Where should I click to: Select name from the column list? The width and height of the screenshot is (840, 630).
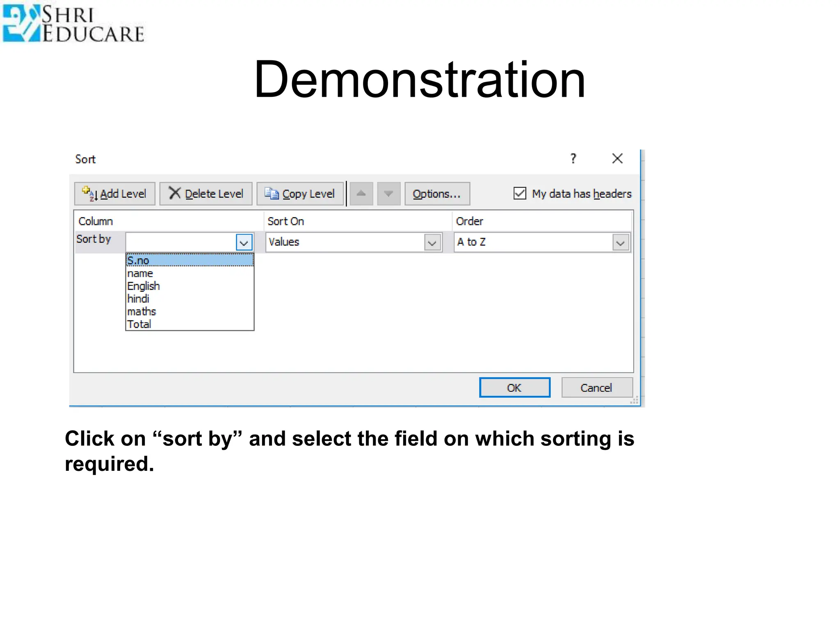click(190, 273)
